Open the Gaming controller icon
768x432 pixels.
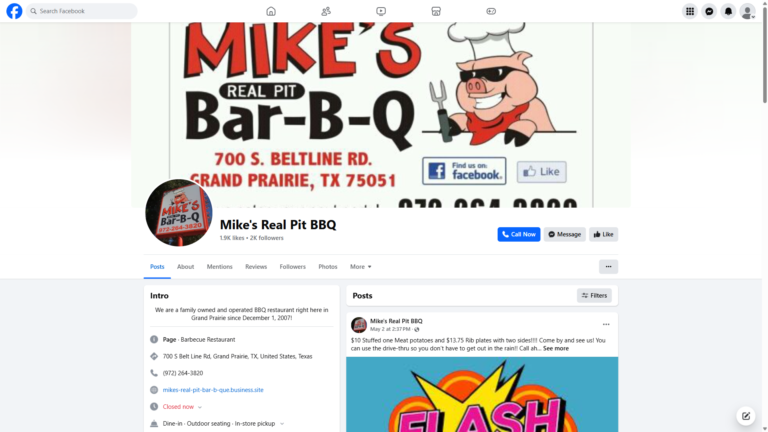coord(491,11)
